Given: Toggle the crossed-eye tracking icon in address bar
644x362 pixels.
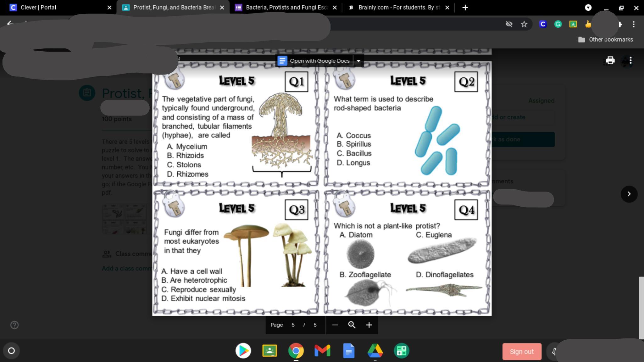Looking at the screenshot, I should (x=509, y=24).
